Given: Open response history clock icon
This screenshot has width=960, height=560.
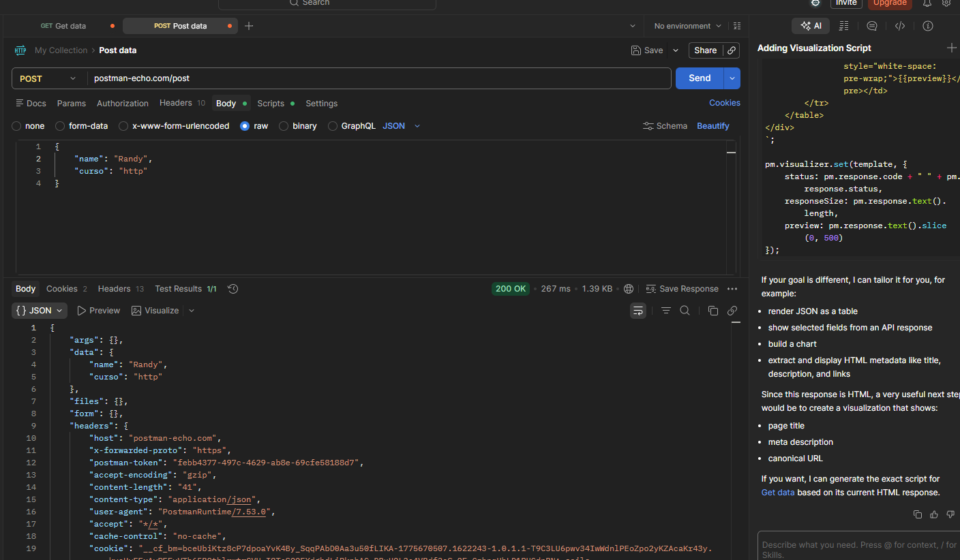Looking at the screenshot, I should click(x=232, y=289).
